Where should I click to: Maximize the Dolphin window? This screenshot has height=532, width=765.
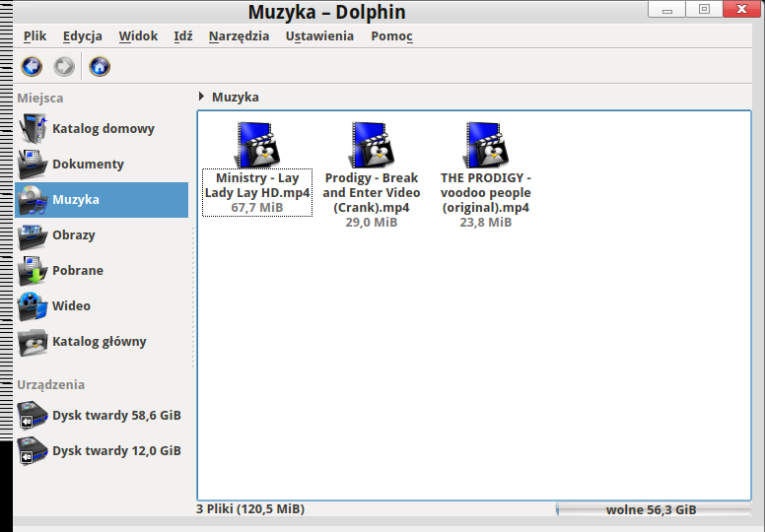(704, 9)
